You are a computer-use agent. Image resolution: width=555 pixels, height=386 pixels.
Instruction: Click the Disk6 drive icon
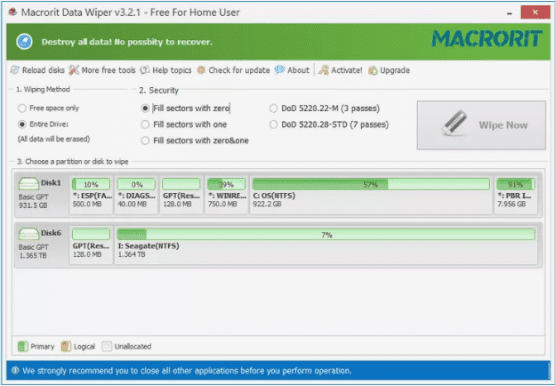[29, 234]
